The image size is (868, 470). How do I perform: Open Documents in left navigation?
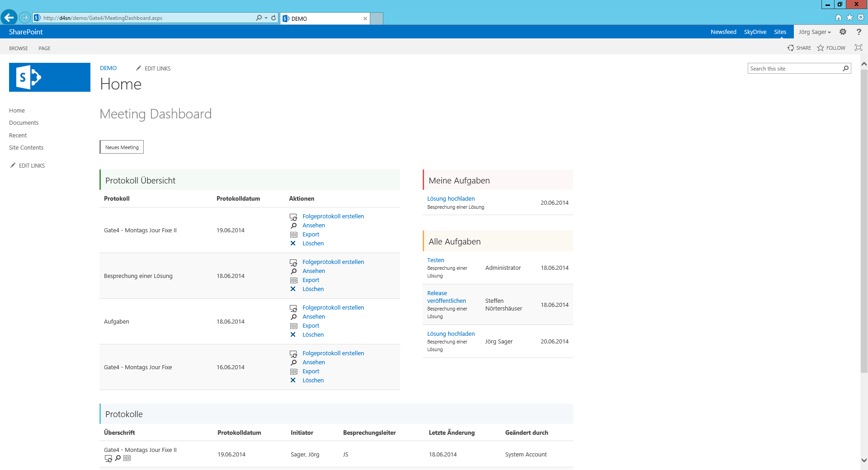tap(24, 122)
